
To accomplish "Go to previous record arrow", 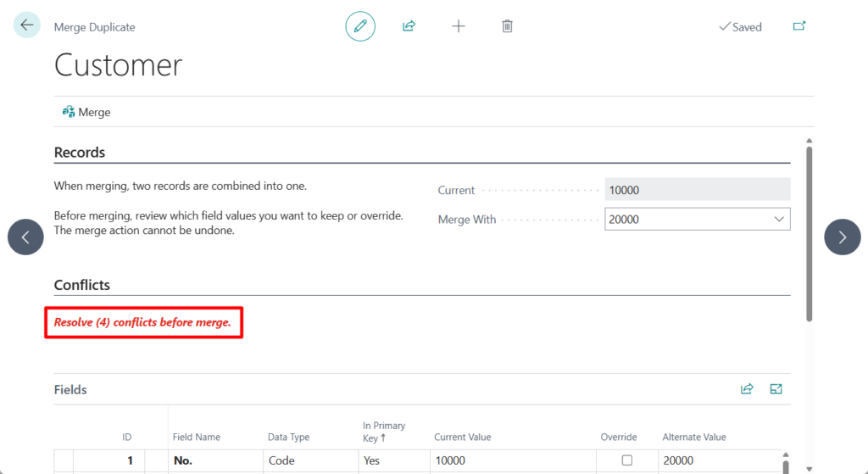I will tap(25, 237).
